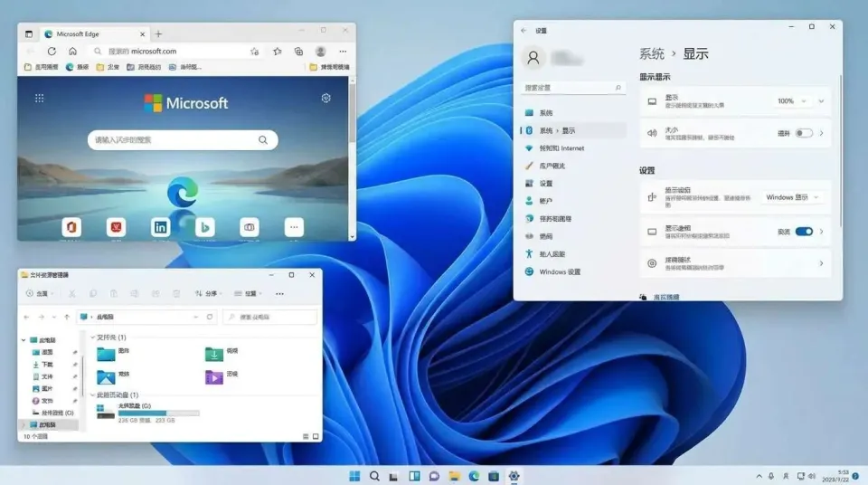This screenshot has height=485, width=868.
Task: Collapse the folders group in File Explorer
Action: pyautogui.click(x=91, y=338)
